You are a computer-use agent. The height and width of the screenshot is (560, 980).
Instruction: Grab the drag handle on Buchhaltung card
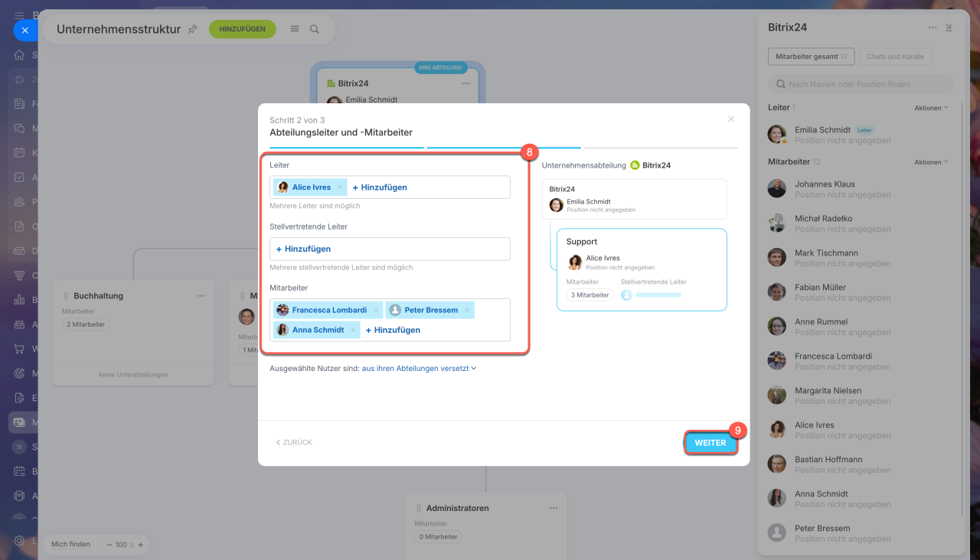pos(66,295)
